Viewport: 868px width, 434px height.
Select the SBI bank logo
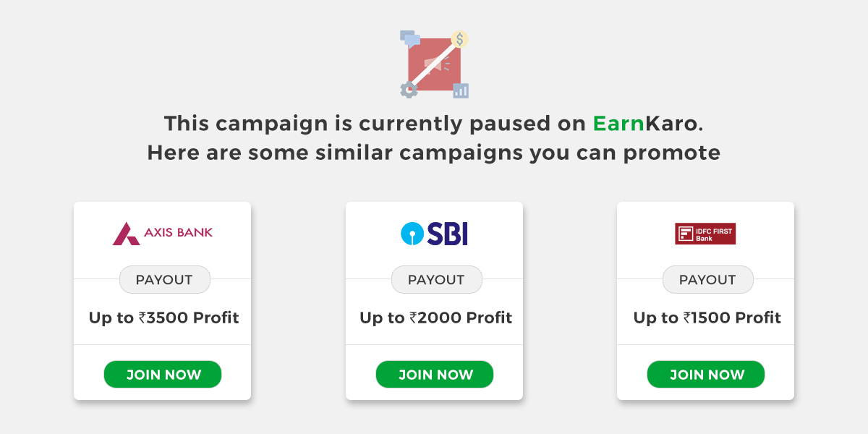434,233
